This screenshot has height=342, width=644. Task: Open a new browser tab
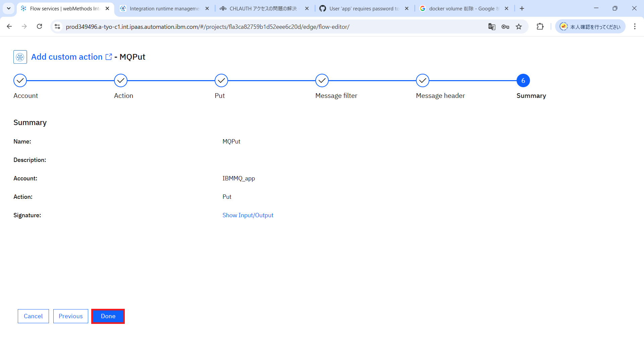click(x=522, y=8)
